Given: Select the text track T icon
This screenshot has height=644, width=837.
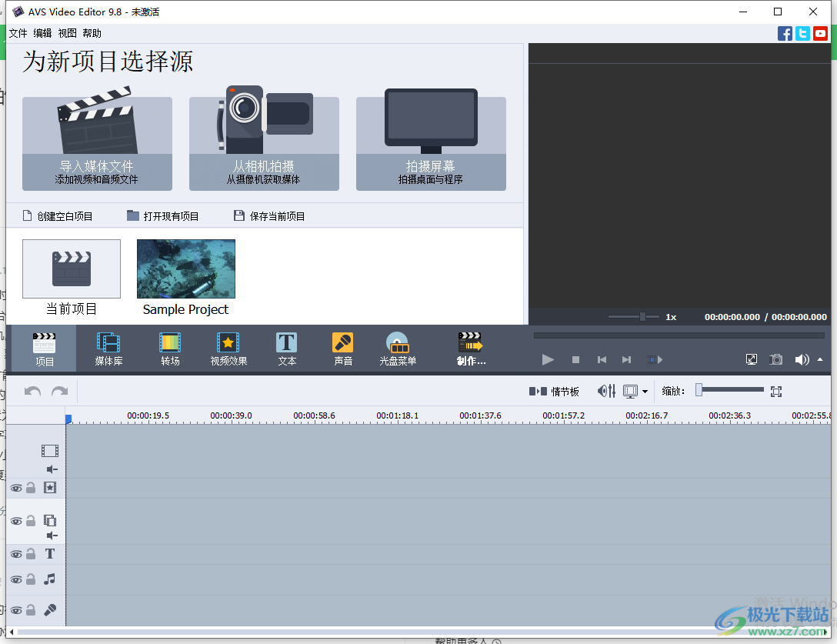Looking at the screenshot, I should coord(50,554).
